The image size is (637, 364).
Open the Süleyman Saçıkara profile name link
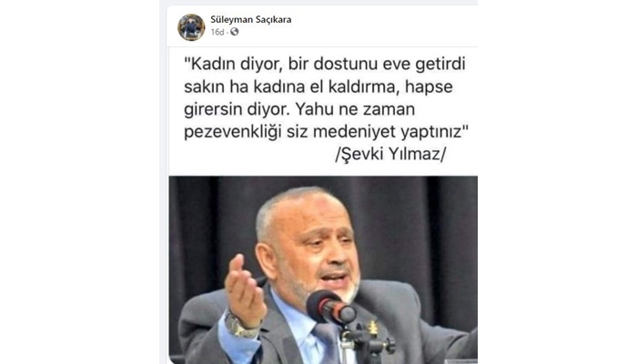tap(250, 19)
